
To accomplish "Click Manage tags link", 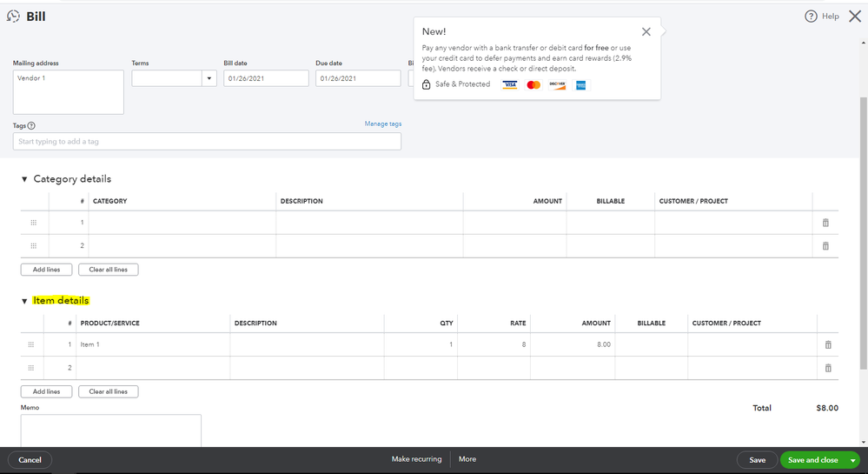I will [383, 124].
